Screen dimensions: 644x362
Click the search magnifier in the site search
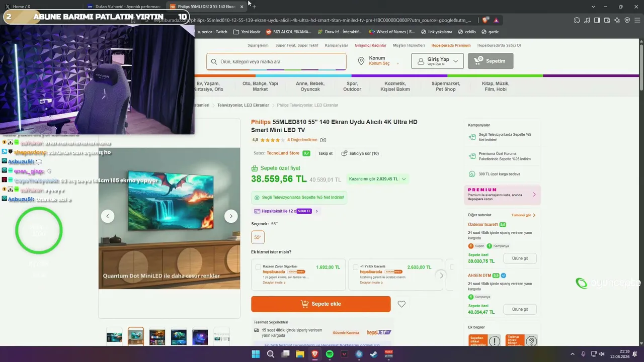[x=214, y=62]
